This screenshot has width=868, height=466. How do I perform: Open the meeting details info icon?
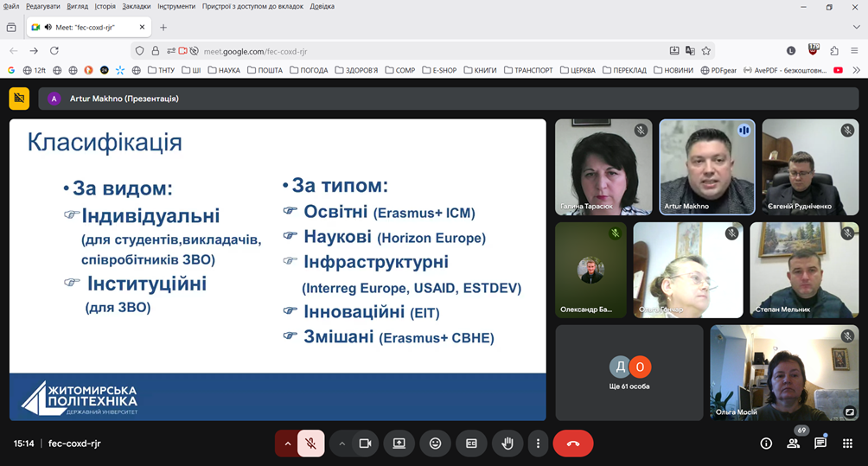point(766,444)
